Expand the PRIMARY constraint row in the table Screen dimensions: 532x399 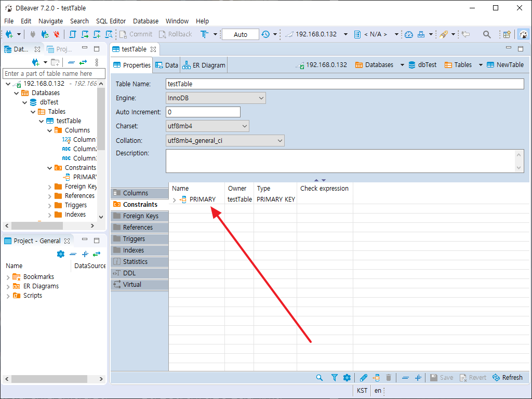coord(175,200)
